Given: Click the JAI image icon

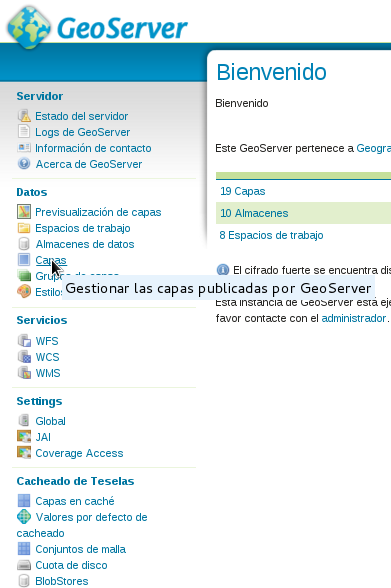Looking at the screenshot, I should click(24, 436).
